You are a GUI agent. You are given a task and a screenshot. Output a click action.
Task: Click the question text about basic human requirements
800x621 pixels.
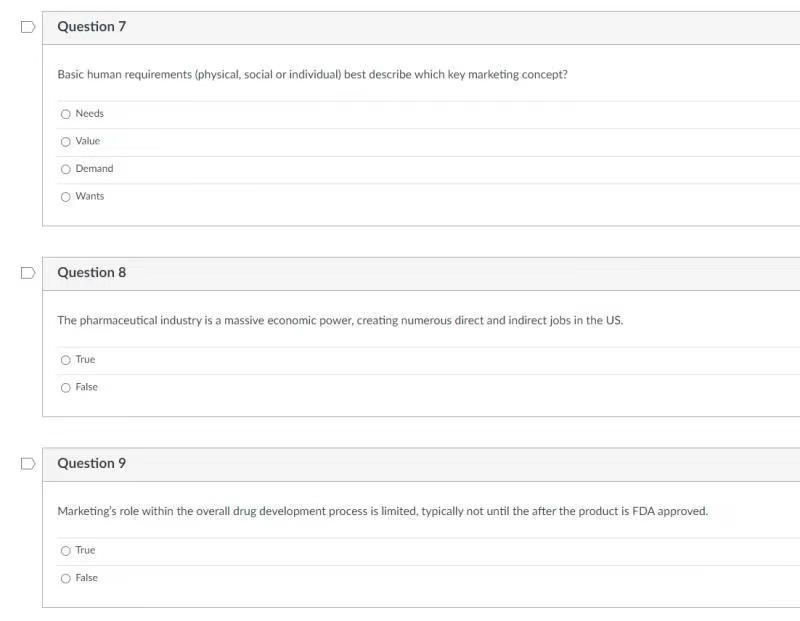313,74
